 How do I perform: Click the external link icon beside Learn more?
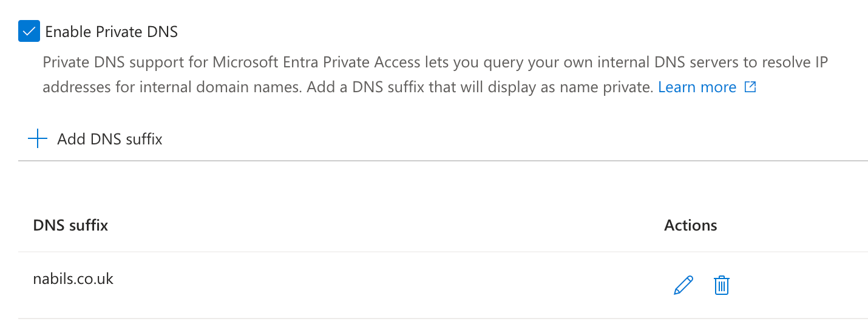750,87
